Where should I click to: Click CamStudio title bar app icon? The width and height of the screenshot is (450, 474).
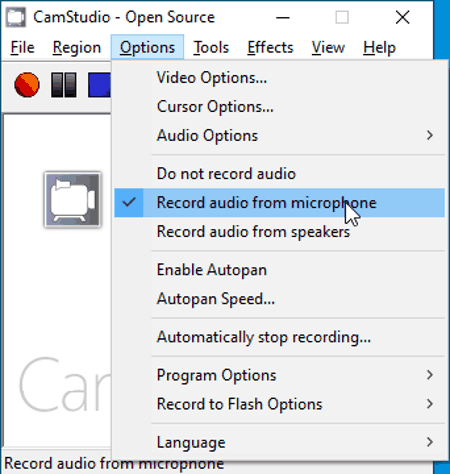16,17
